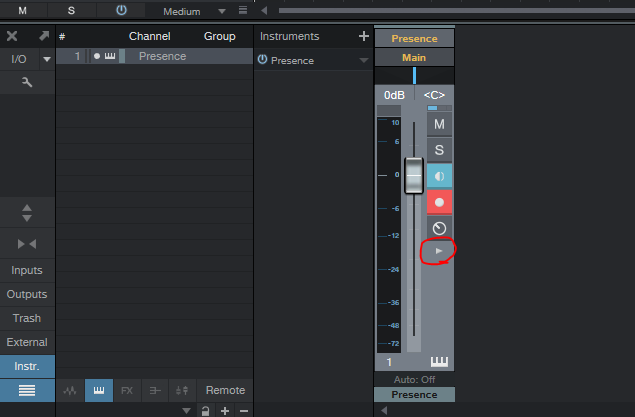Show the Trash section
The width and height of the screenshot is (635, 417).
point(27,318)
